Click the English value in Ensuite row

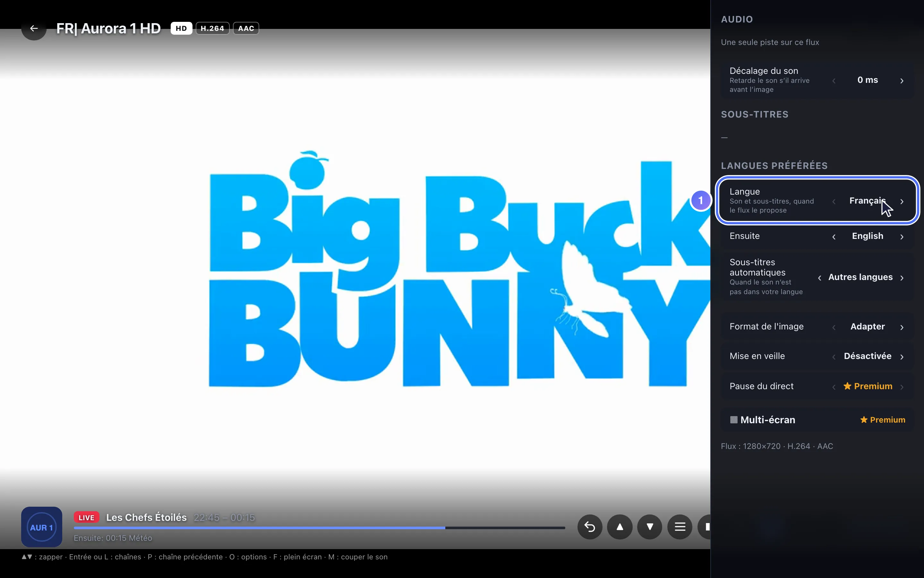(868, 236)
